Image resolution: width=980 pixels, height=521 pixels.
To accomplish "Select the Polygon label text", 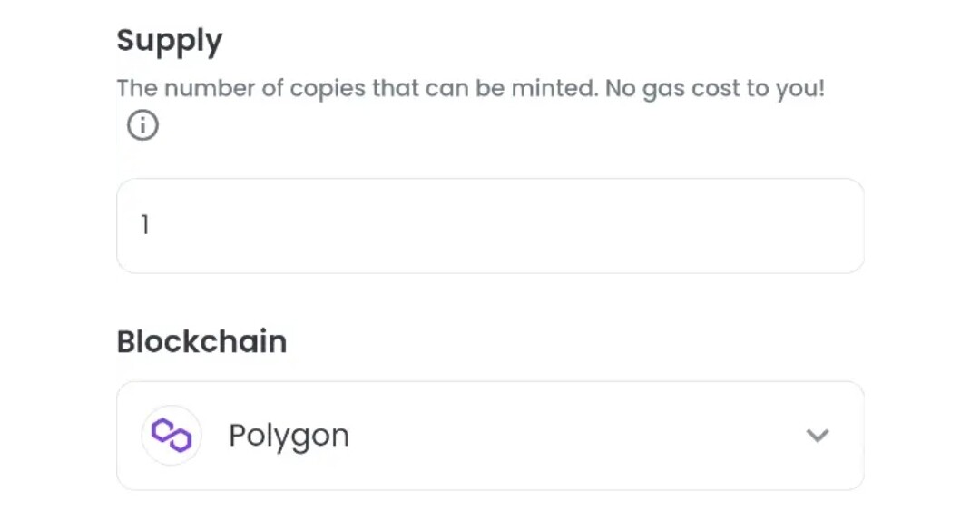I will (x=289, y=436).
